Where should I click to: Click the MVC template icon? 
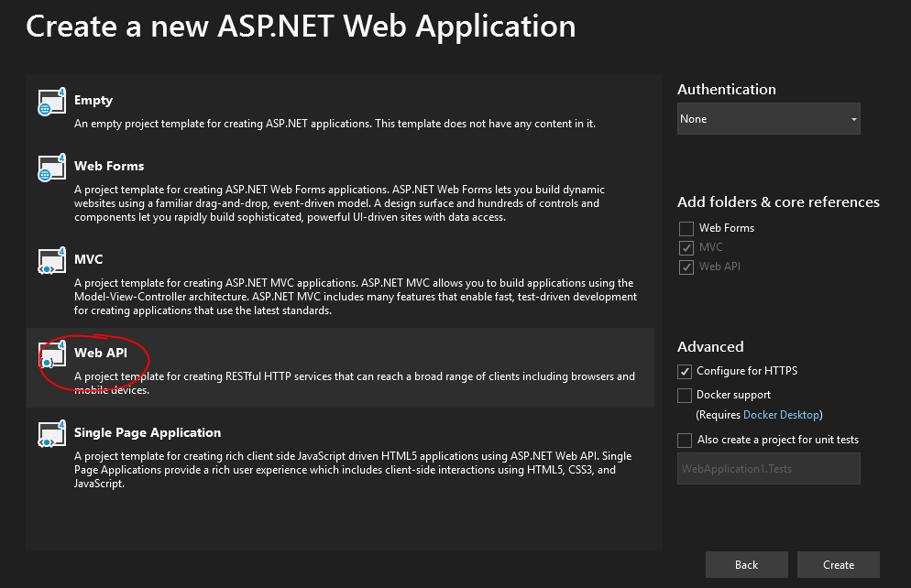pos(51,261)
